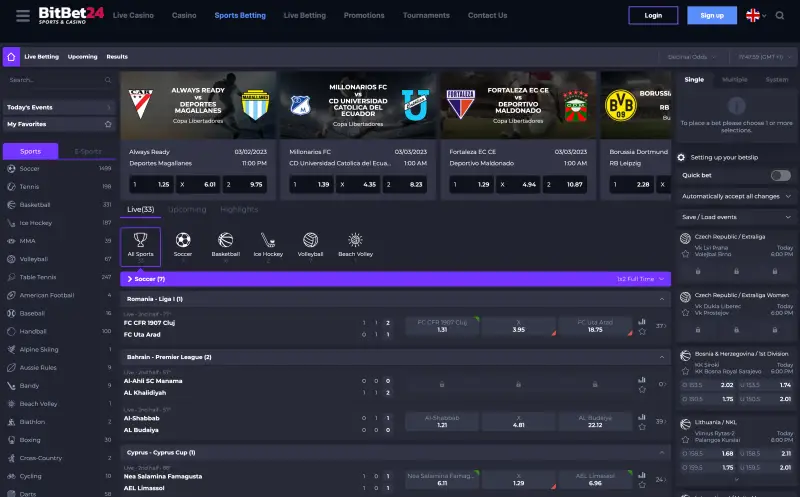This screenshot has width=800, height=497.
Task: Favorite the Bosnia & Herzegovina 1st Division star
Action: pyautogui.click(x=685, y=371)
